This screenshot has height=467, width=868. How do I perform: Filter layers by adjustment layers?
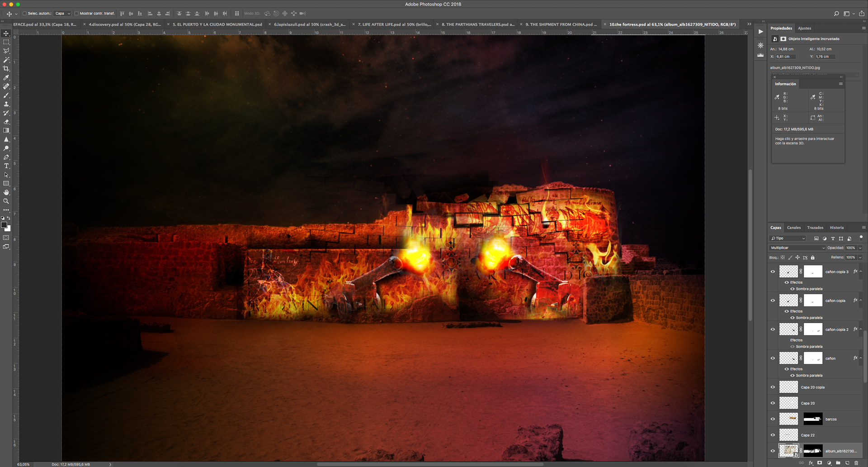(825, 238)
